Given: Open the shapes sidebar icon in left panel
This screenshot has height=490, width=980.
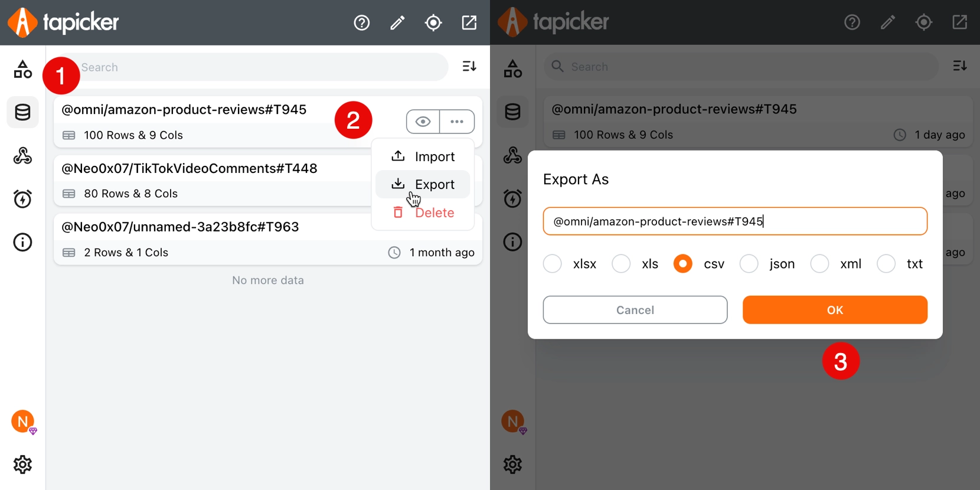Looking at the screenshot, I should pos(22,69).
